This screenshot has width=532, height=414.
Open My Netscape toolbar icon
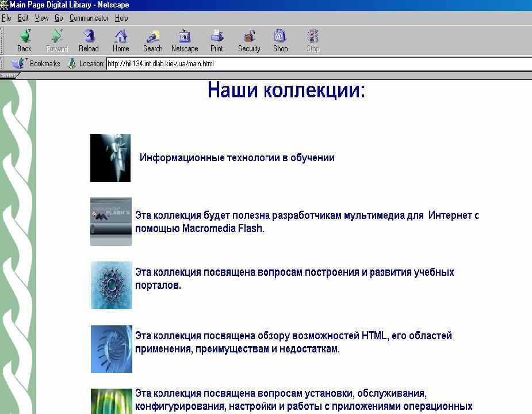pyautogui.click(x=185, y=40)
